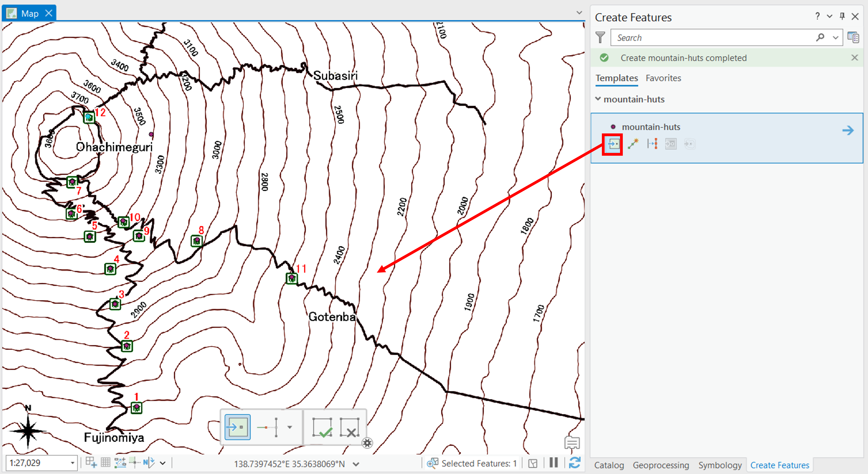Expand the status bar editing options chevron
The height and width of the screenshot is (474, 868).
point(163,463)
